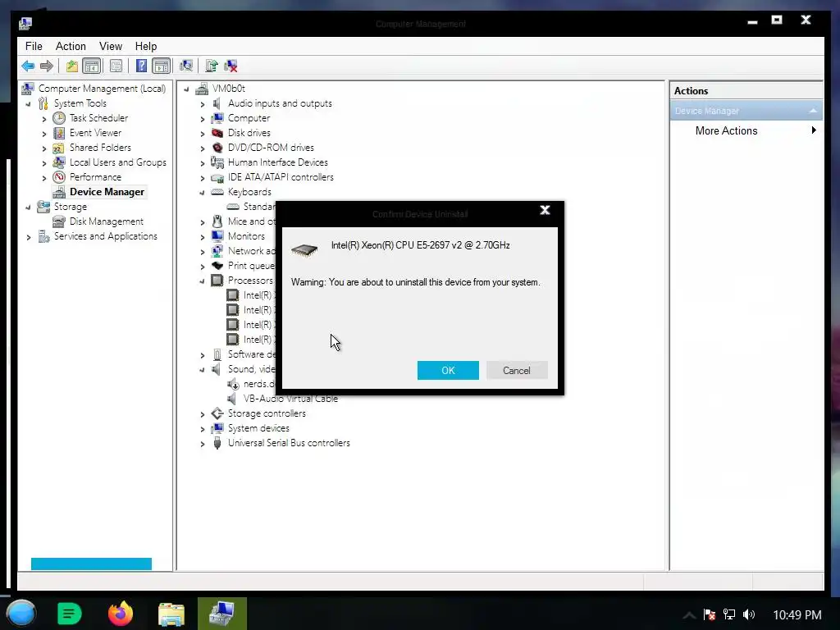
Task: Click the Properties toolbar icon
Action: [116, 66]
